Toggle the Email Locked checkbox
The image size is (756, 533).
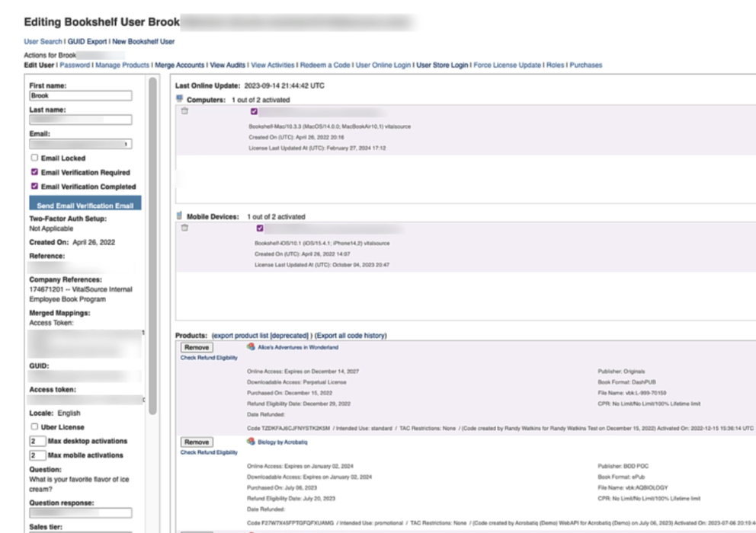coord(34,158)
